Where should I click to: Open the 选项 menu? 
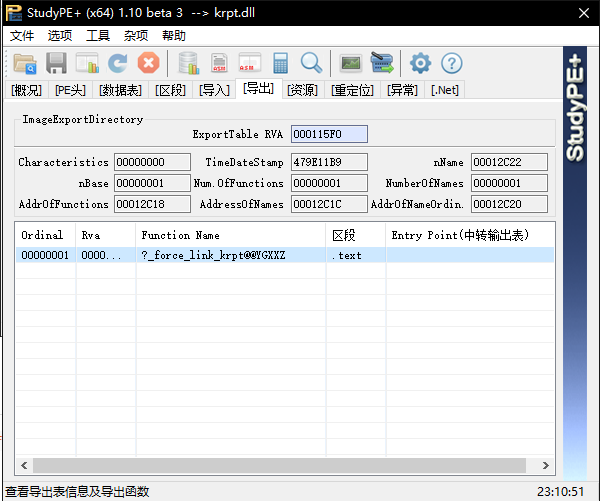[x=60, y=36]
